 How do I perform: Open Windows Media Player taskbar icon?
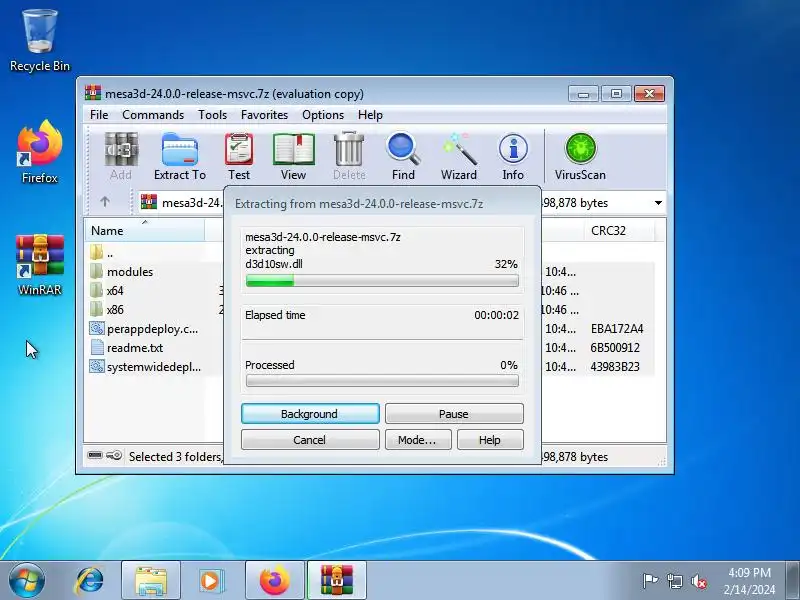pos(210,581)
